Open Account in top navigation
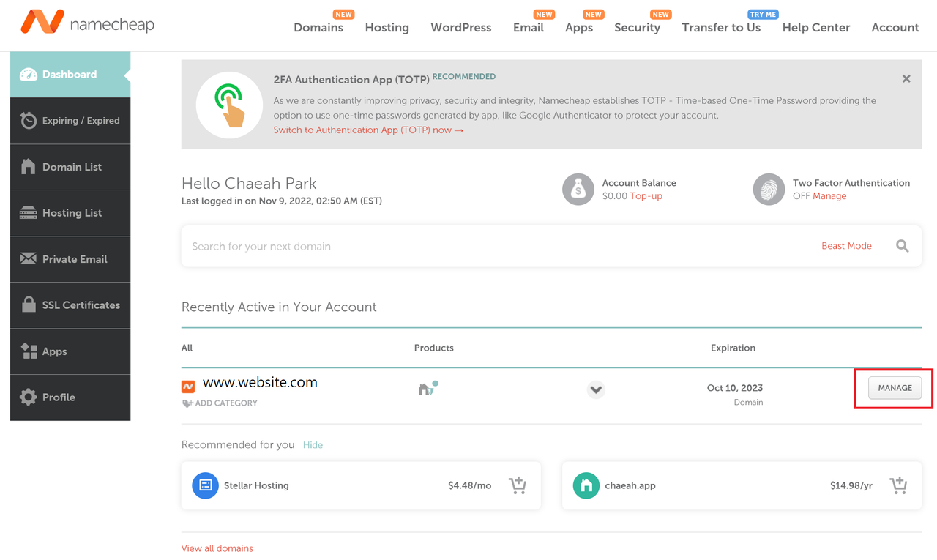 [895, 27]
